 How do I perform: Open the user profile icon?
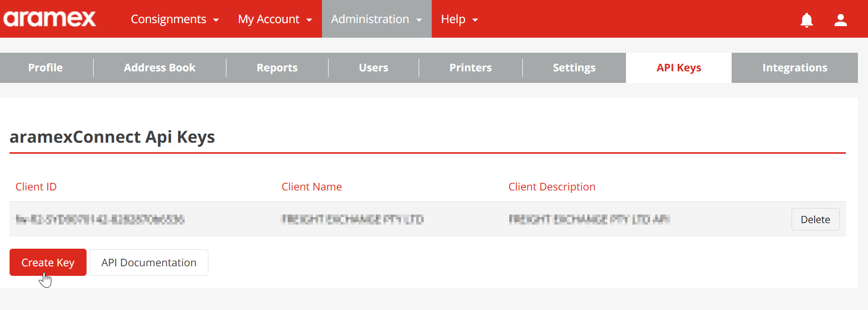click(x=840, y=20)
